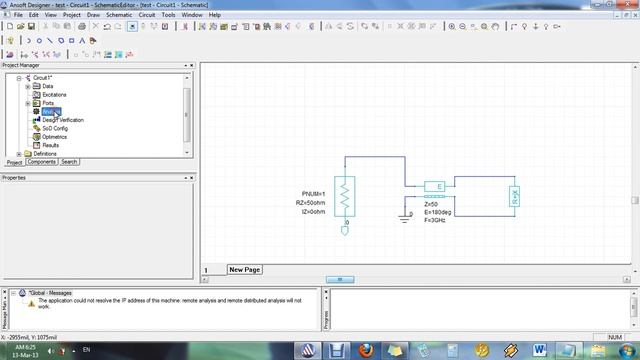Pick the circle drawing tool
Image resolution: width=640 pixels, height=360 pixels.
pyautogui.click(x=39, y=41)
